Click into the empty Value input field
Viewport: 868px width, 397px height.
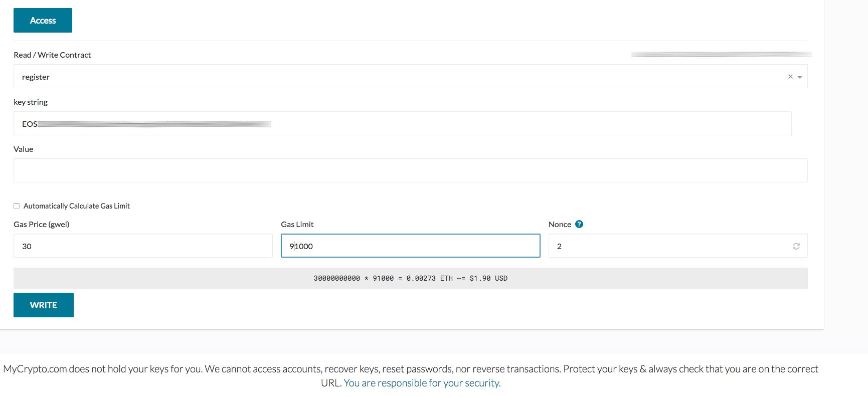410,170
